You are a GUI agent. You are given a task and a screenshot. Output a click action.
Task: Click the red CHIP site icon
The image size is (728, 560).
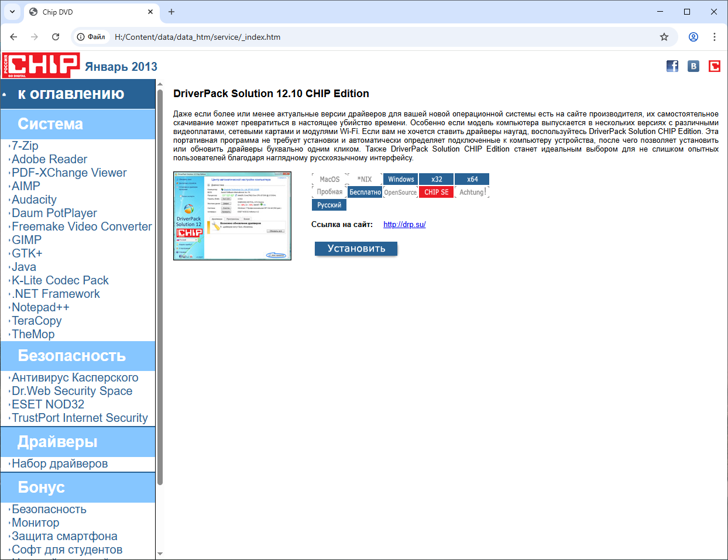(x=715, y=66)
